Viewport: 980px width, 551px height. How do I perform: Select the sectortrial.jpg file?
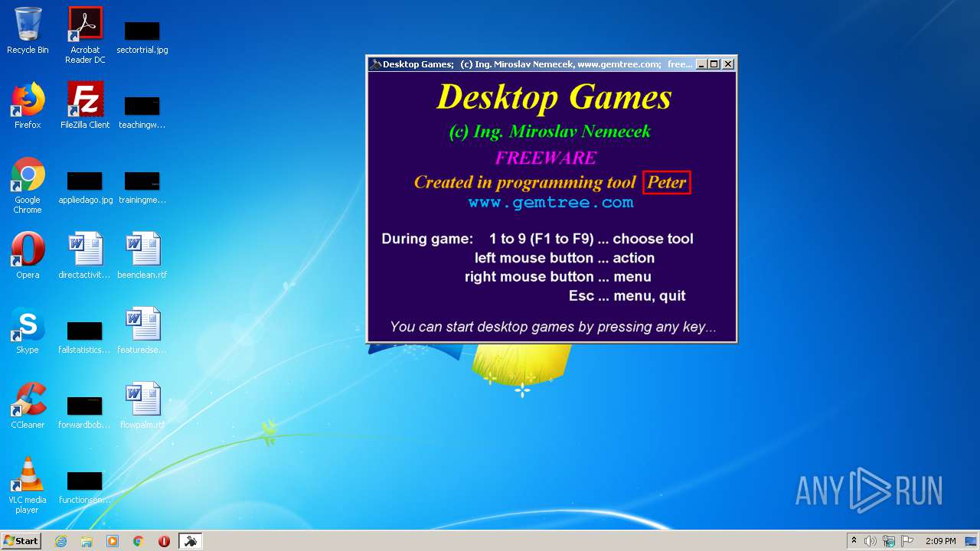coord(142,37)
